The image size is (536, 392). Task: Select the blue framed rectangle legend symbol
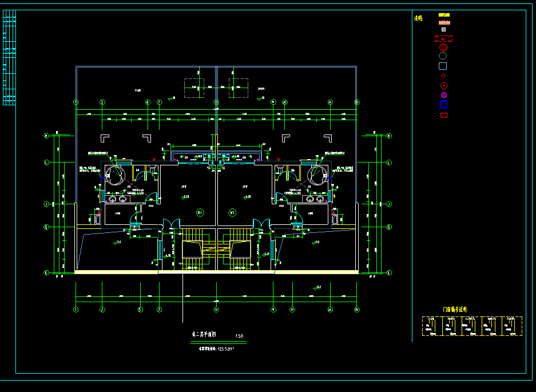tap(443, 104)
